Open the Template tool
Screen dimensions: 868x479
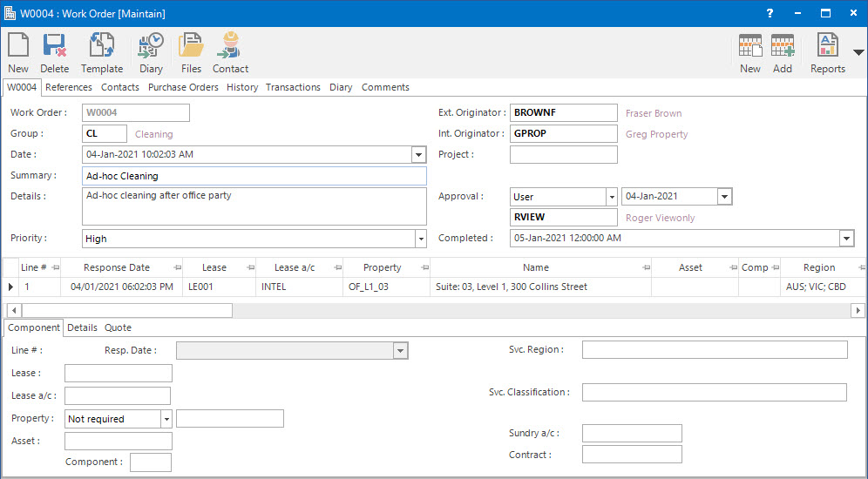[x=102, y=52]
